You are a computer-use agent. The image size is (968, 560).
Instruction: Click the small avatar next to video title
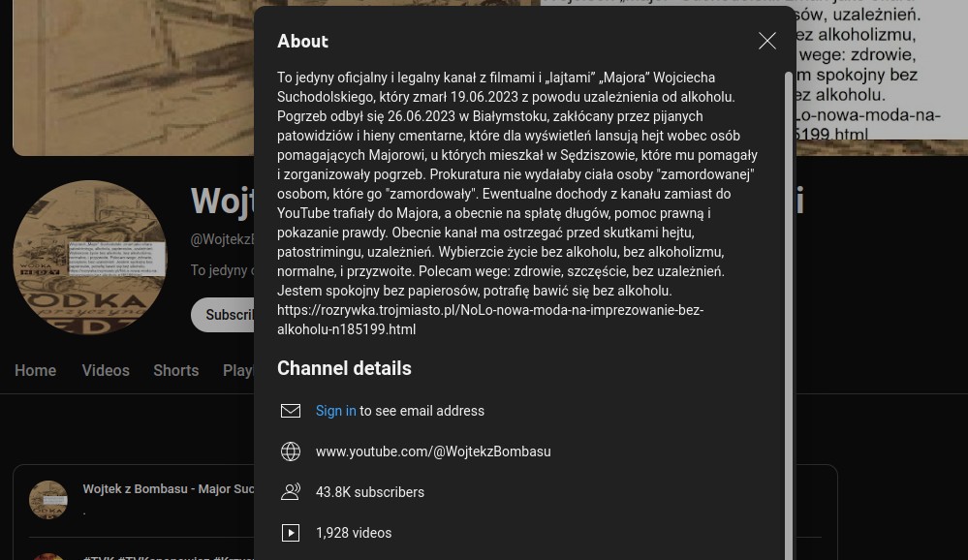(x=48, y=500)
